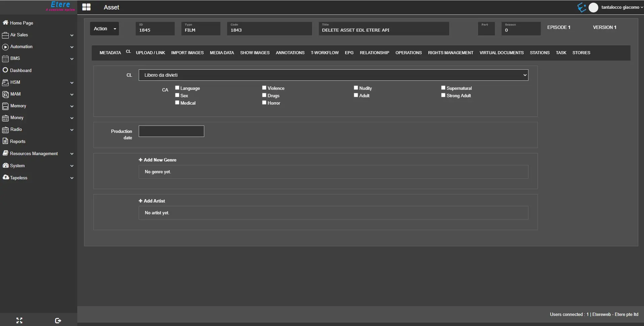644x326 pixels.
Task: Click the logout icon in sidebar footer
Action: coord(58,320)
